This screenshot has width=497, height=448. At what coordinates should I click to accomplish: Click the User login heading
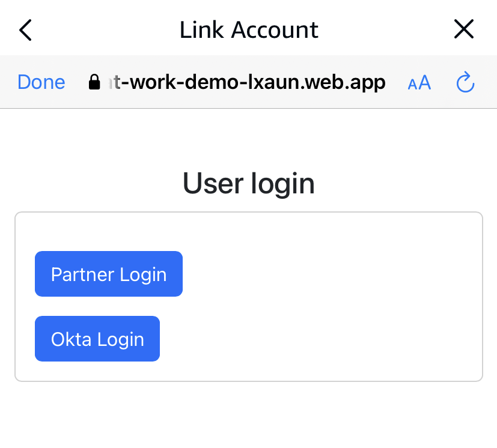click(x=249, y=183)
